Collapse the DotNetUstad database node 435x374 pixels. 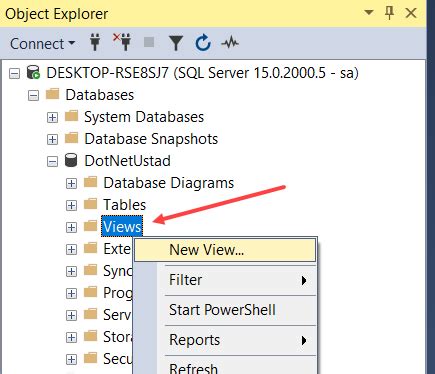pyautogui.click(x=52, y=162)
